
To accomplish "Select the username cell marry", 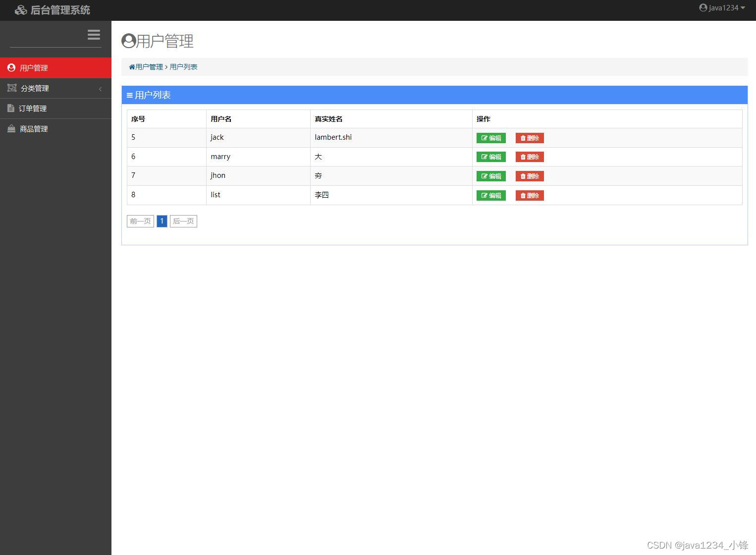I will (x=258, y=157).
